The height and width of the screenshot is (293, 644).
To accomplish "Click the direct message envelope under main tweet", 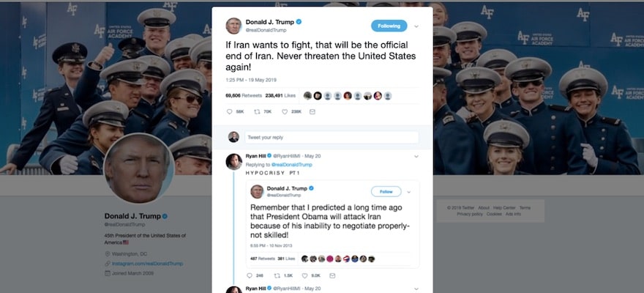I will tap(312, 111).
